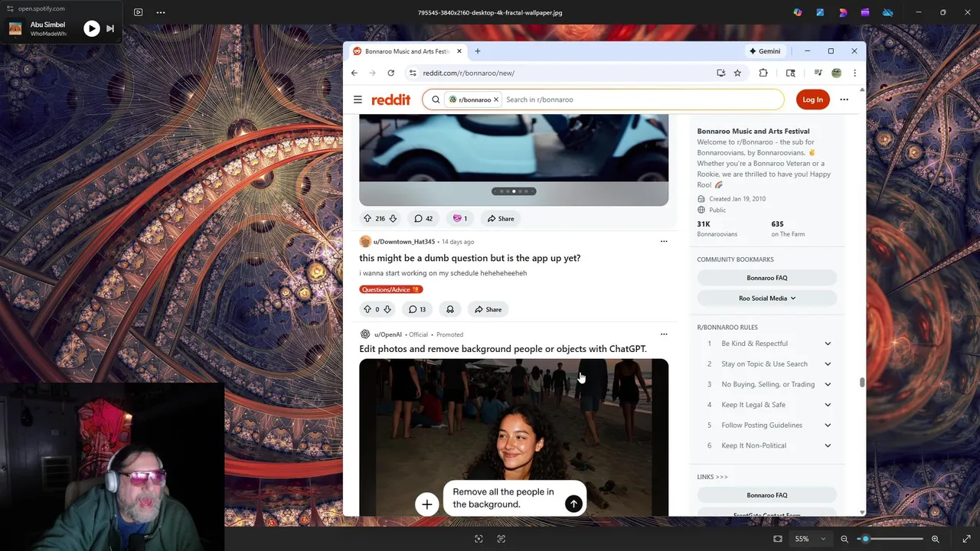
Task: Go back in Chrome
Action: coord(354,73)
